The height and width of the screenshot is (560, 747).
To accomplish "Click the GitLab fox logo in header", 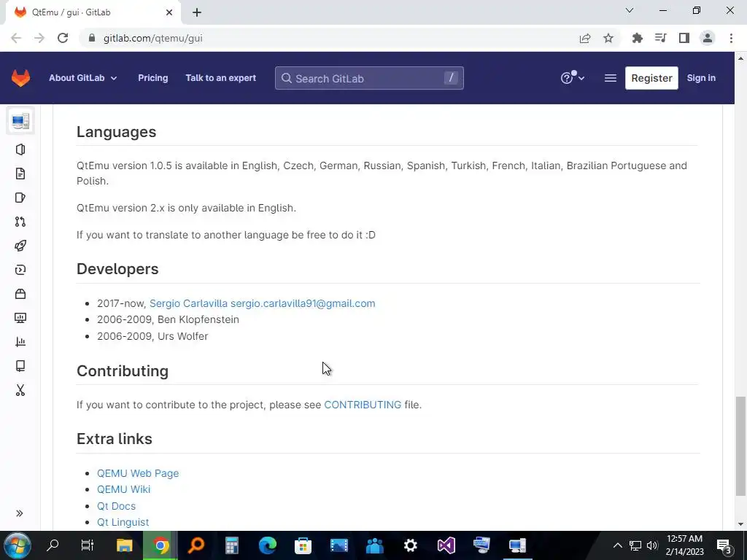I will pyautogui.click(x=20, y=78).
